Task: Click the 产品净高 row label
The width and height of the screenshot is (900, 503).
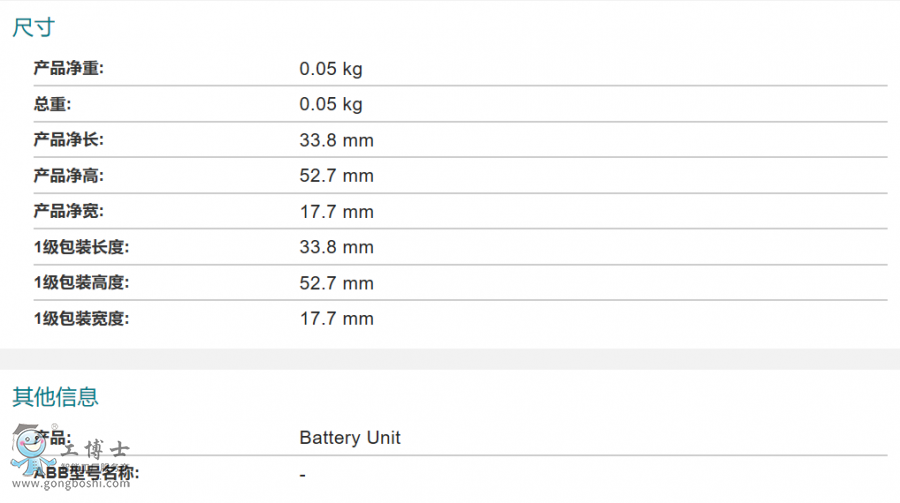Action: pyautogui.click(x=68, y=176)
